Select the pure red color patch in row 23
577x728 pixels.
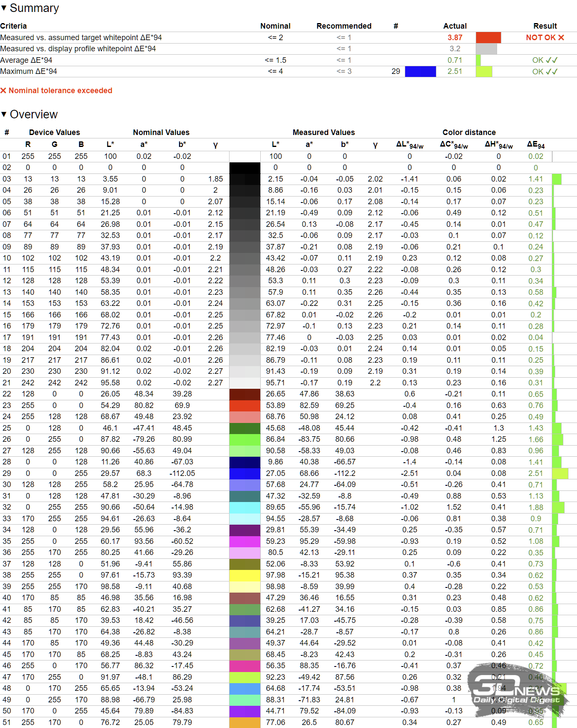pyautogui.click(x=244, y=405)
